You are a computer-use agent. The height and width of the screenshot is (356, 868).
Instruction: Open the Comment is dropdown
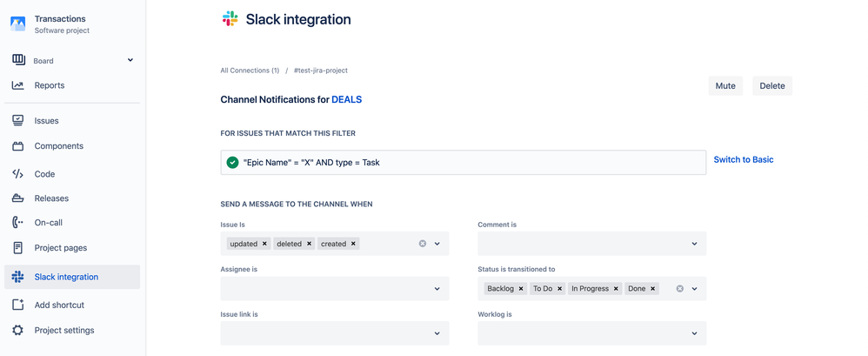591,244
